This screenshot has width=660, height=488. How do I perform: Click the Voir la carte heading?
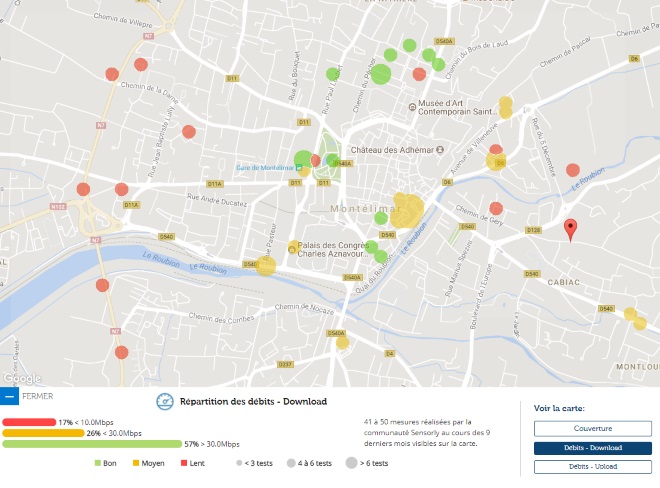tap(559, 408)
